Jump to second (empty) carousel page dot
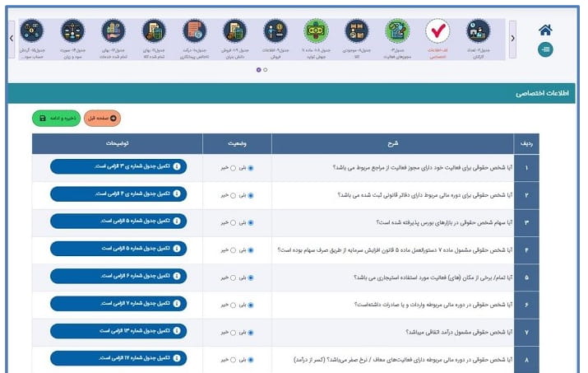Screen dimensions: 588x373 pos(266,70)
